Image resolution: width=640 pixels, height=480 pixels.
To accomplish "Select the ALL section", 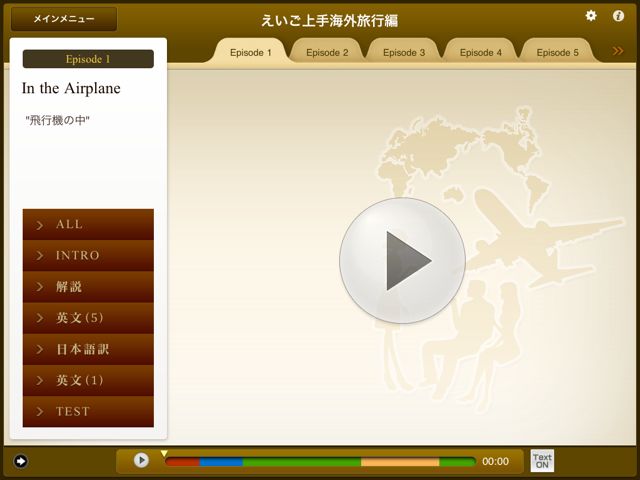I will click(88, 224).
